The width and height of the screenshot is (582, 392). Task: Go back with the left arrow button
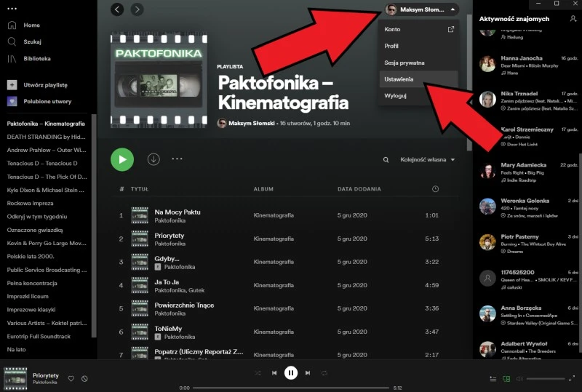point(117,9)
